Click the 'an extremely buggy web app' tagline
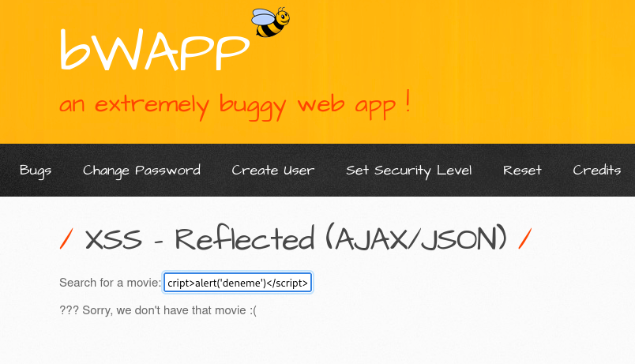 pos(235,105)
